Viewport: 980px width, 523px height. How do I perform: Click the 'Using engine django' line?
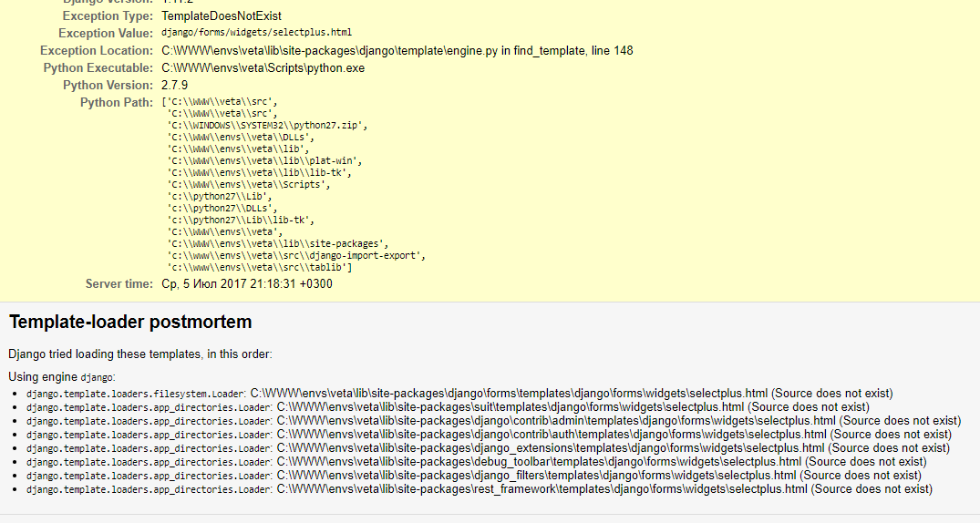62,377
